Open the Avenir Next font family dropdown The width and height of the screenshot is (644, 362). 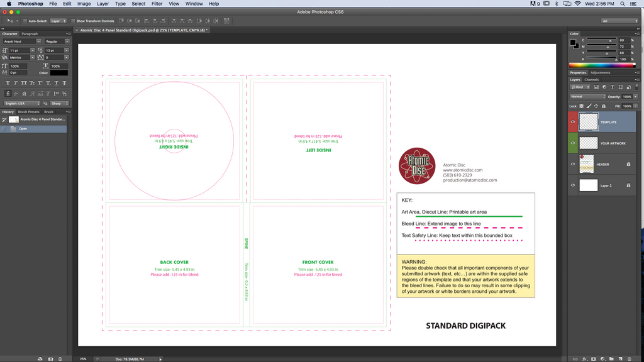[x=22, y=41]
